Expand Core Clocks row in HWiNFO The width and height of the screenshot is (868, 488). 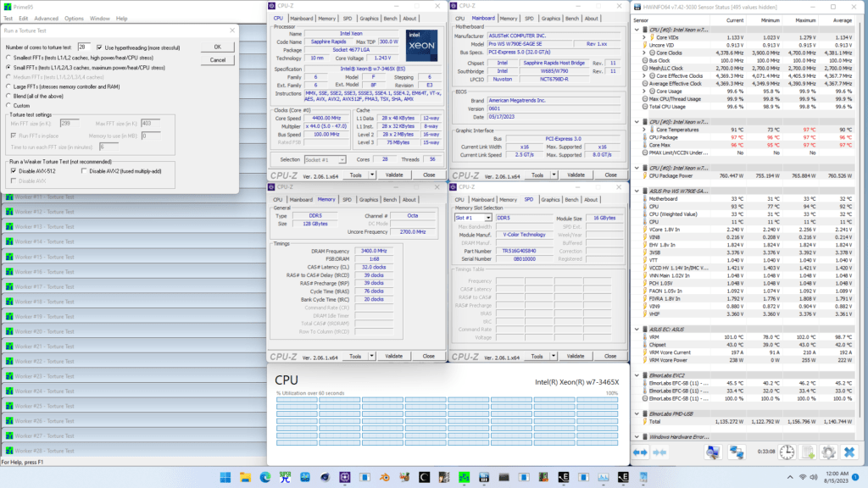pyautogui.click(x=644, y=53)
